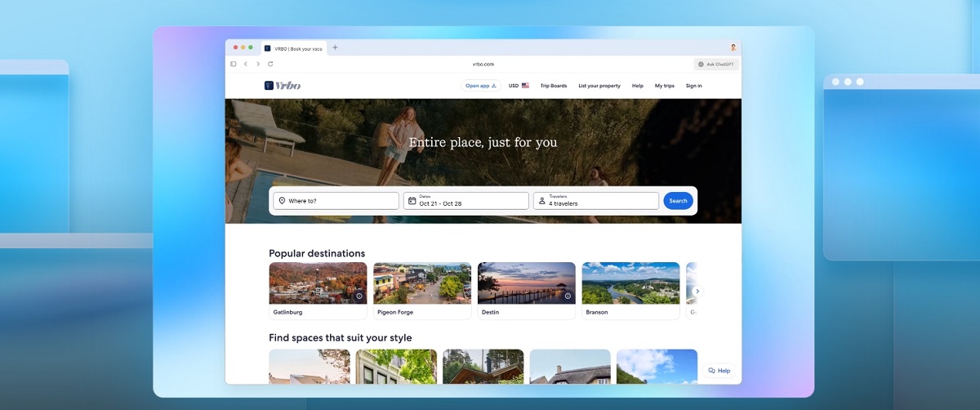Image resolution: width=980 pixels, height=410 pixels.
Task: Go to My trips
Action: [x=664, y=86]
